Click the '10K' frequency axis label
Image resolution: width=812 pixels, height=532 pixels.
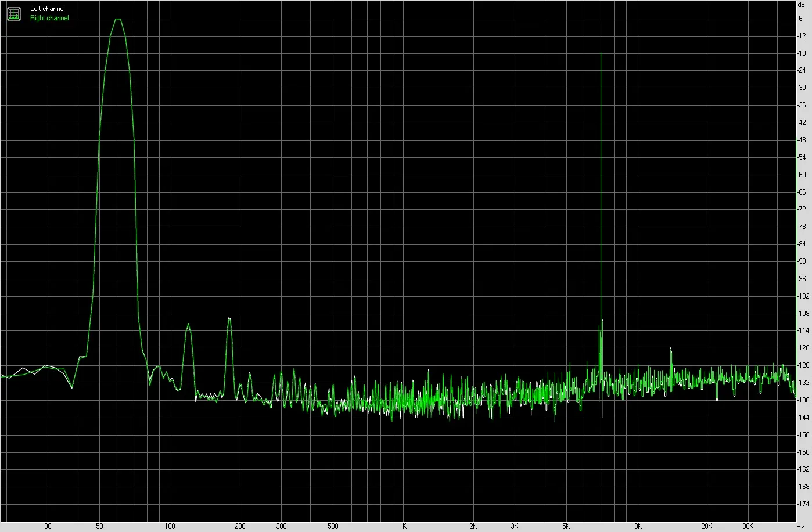point(636,526)
